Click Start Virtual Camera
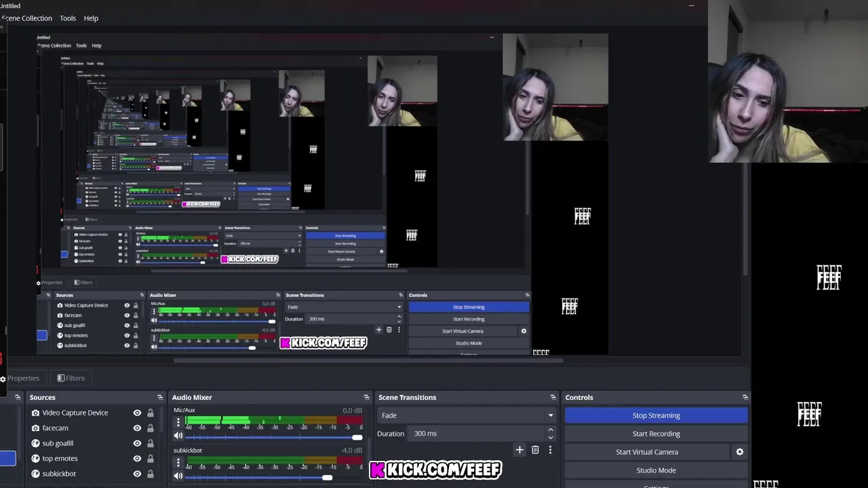This screenshot has height=488, width=868. point(647,452)
